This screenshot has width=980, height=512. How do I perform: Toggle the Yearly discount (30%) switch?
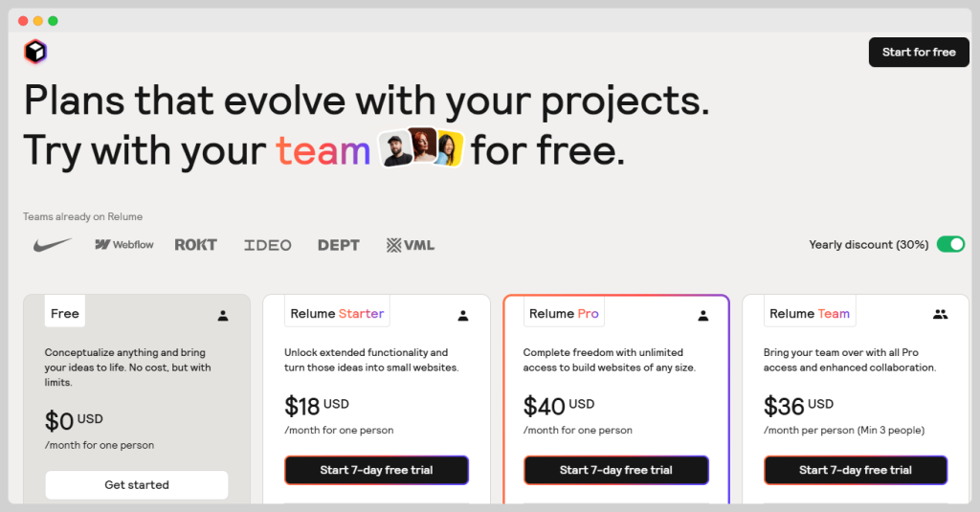click(950, 244)
